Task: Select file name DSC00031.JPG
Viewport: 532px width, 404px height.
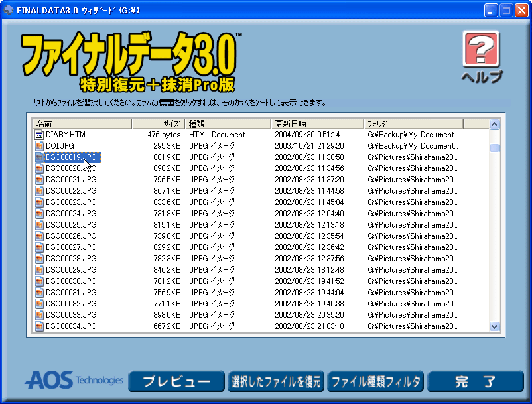Action: (71, 293)
